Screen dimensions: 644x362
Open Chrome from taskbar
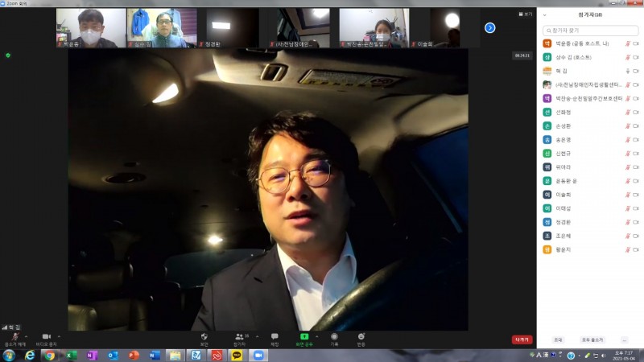click(x=50, y=356)
